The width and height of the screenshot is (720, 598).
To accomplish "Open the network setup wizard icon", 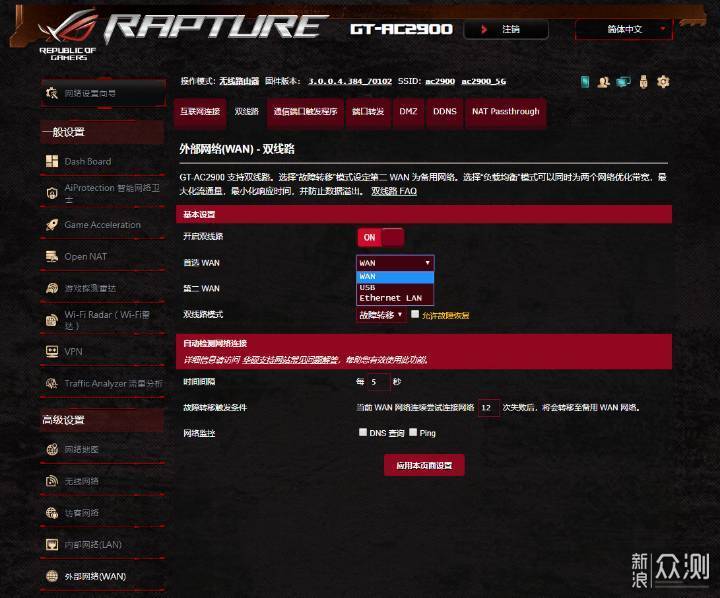I will [x=51, y=93].
